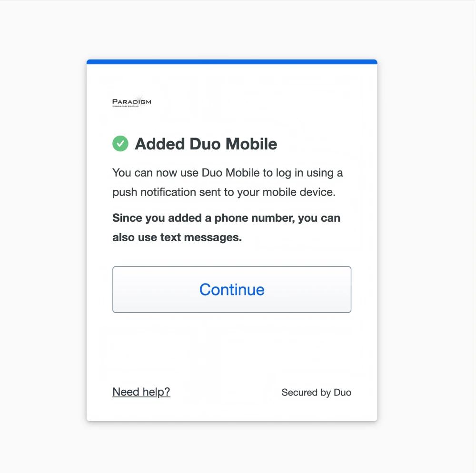Click the "Added Duo Mobile" heading

(206, 144)
